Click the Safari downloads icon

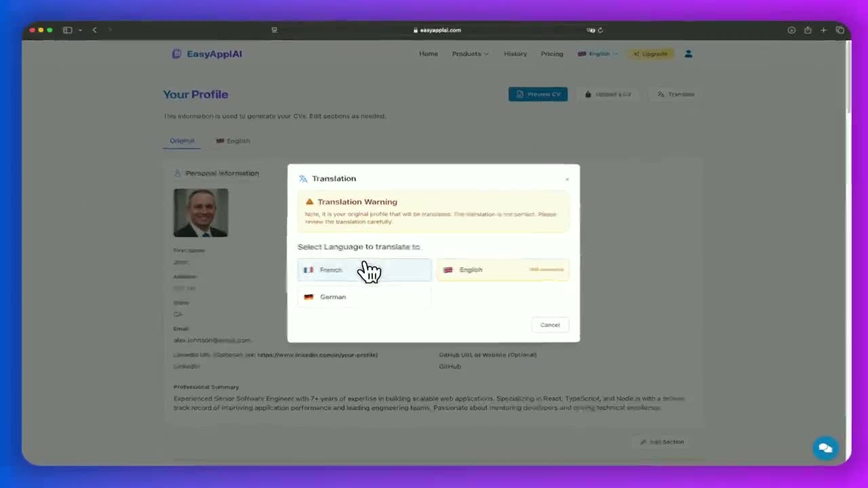tap(791, 30)
